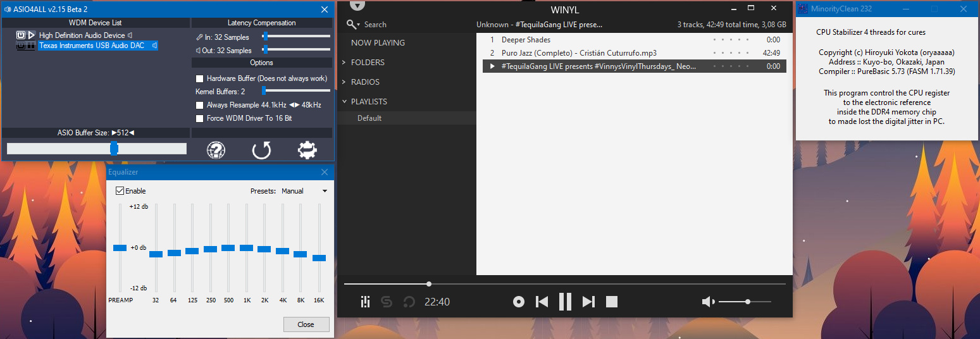The height and width of the screenshot is (339, 980).
Task: Adjust the Out latency compensation slider
Action: 266,49
